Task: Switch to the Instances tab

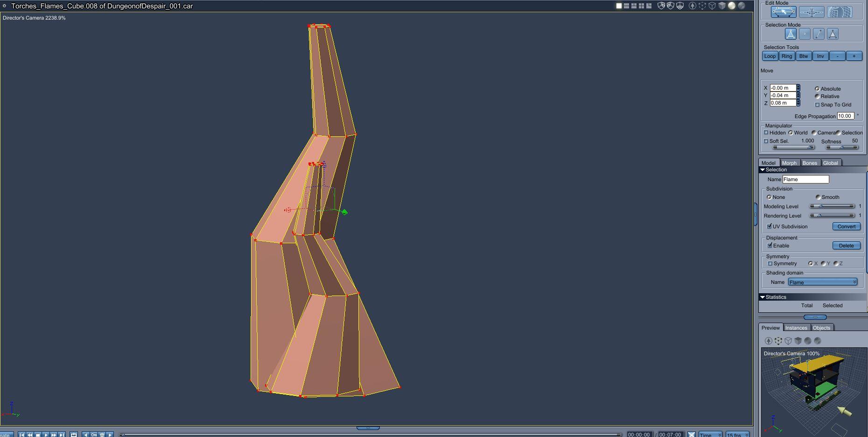Action: click(x=796, y=328)
